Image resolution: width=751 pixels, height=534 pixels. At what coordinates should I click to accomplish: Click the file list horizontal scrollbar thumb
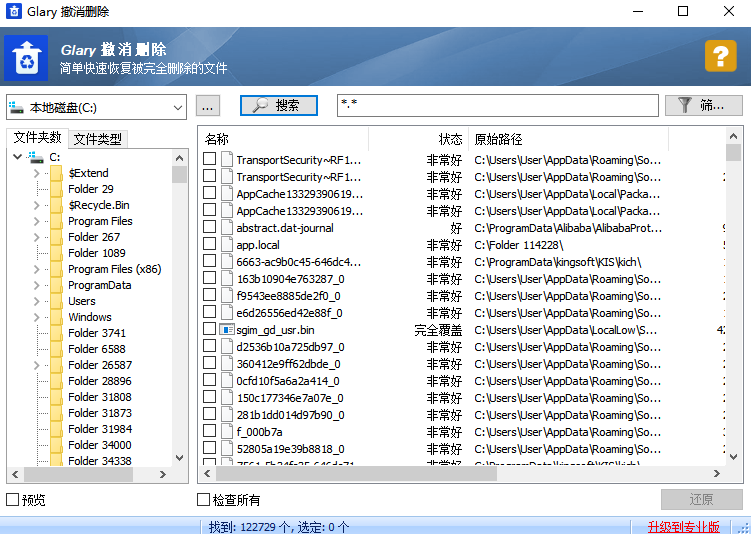(x=356, y=474)
